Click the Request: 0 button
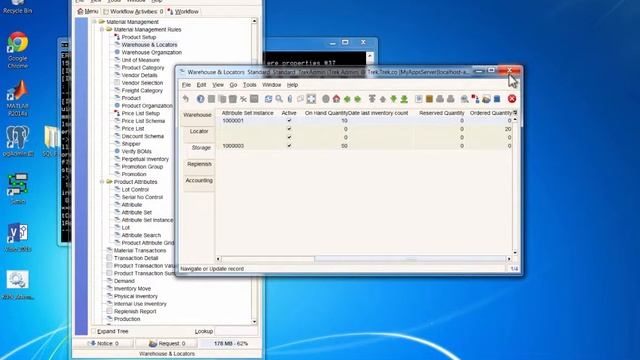Image resolution: width=640 pixels, height=360 pixels. pyautogui.click(x=167, y=343)
